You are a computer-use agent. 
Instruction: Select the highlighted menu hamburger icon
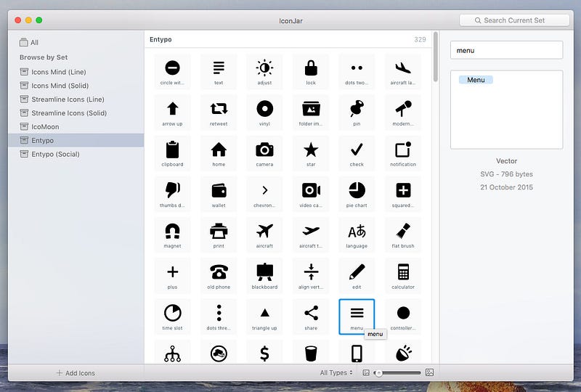click(x=357, y=317)
